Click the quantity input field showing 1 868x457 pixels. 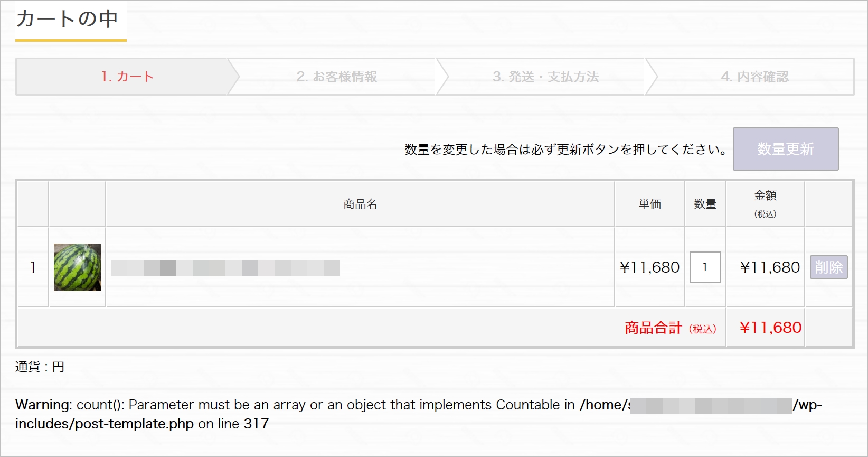pos(705,267)
